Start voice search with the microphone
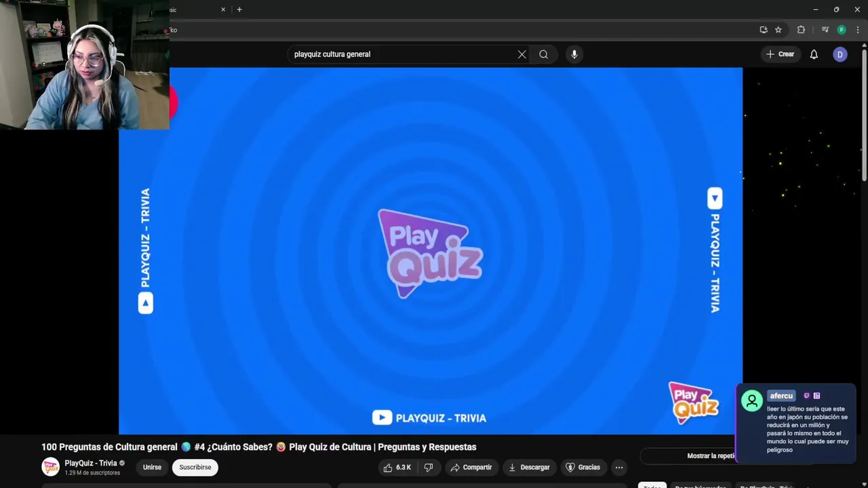This screenshot has width=868, height=488. pyautogui.click(x=574, y=54)
